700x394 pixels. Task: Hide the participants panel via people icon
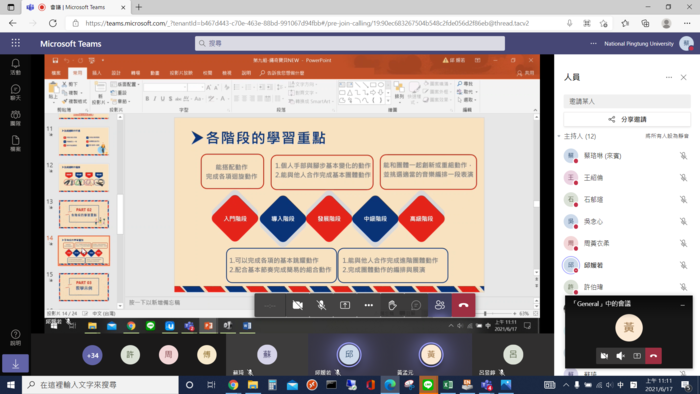pos(440,305)
